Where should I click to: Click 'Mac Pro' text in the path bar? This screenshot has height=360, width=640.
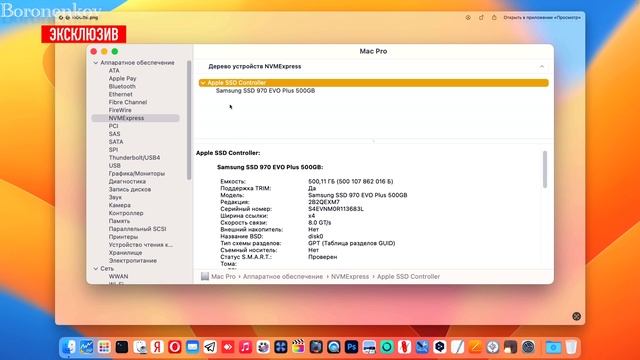[x=223, y=276]
